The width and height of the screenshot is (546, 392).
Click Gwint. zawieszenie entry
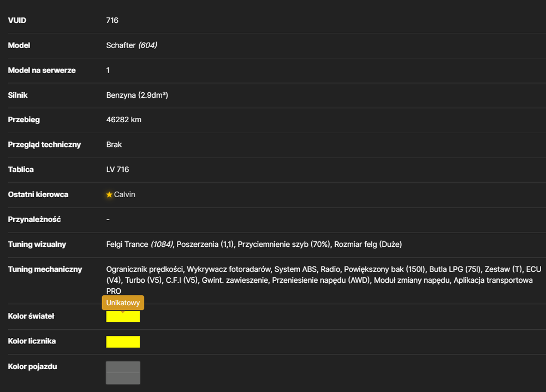(235, 280)
